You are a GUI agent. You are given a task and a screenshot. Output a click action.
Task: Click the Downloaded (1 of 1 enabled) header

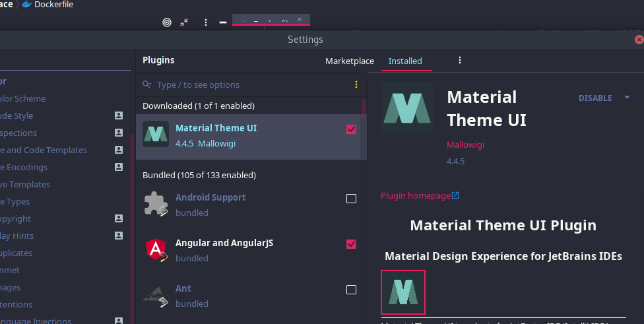(x=199, y=106)
